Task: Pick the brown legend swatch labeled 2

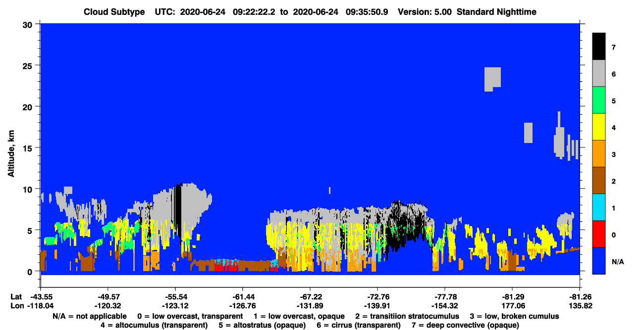Action: pos(599,180)
